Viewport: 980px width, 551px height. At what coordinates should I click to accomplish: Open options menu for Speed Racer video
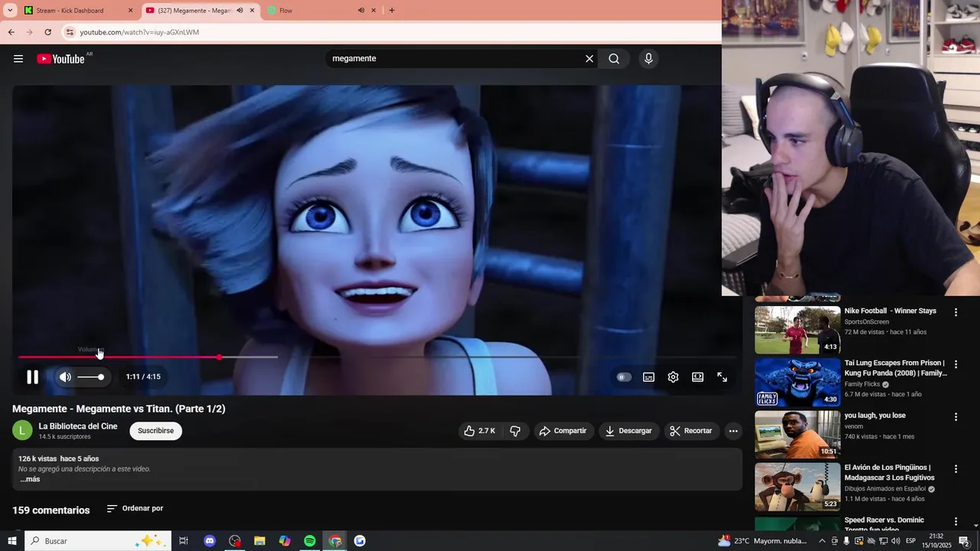click(955, 521)
